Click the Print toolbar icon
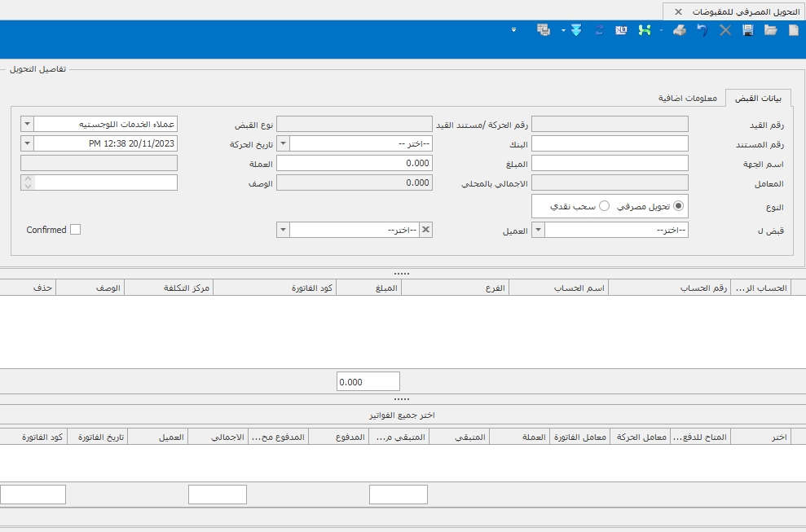The height and width of the screenshot is (532, 806). 678,30
